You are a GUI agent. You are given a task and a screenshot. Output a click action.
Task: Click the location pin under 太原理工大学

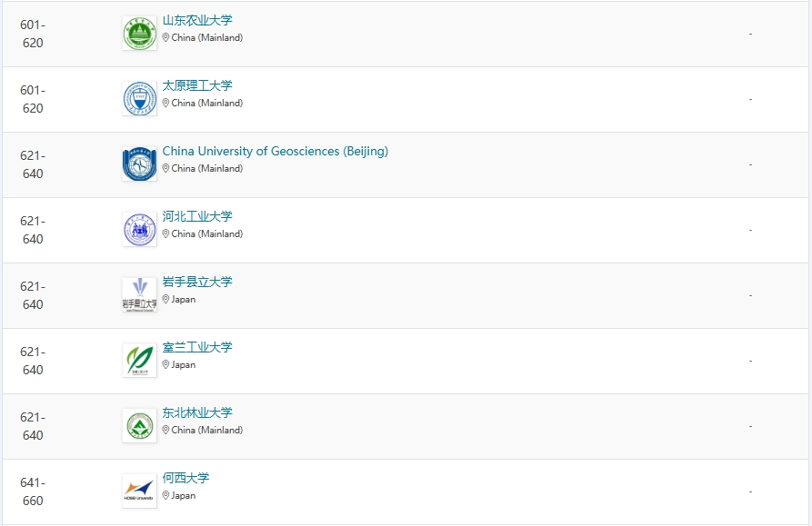(x=165, y=103)
